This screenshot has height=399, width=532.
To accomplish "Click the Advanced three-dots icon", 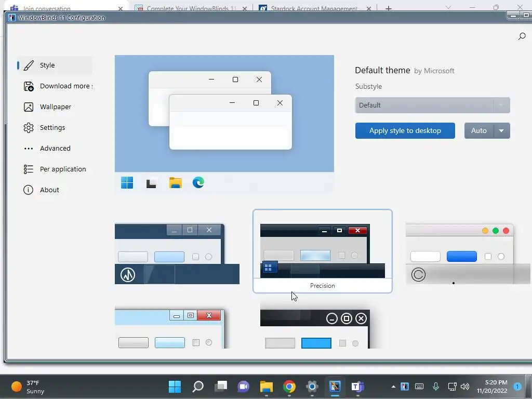I will pyautogui.click(x=29, y=149).
